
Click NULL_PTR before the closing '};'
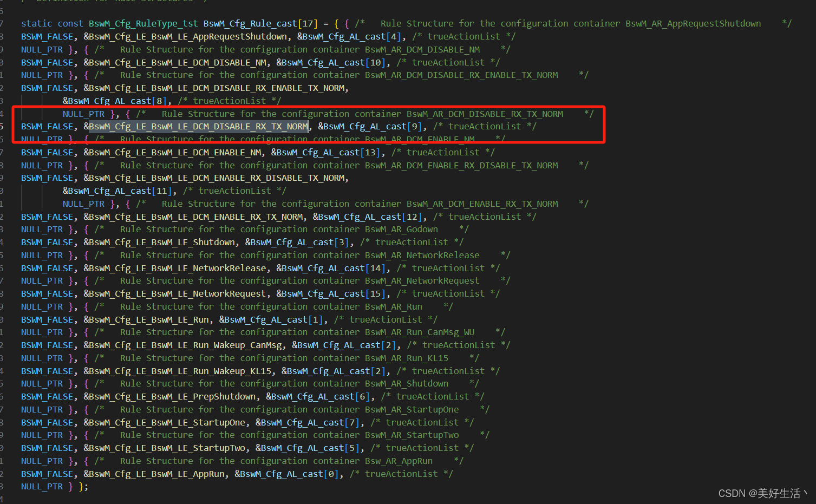pos(42,487)
